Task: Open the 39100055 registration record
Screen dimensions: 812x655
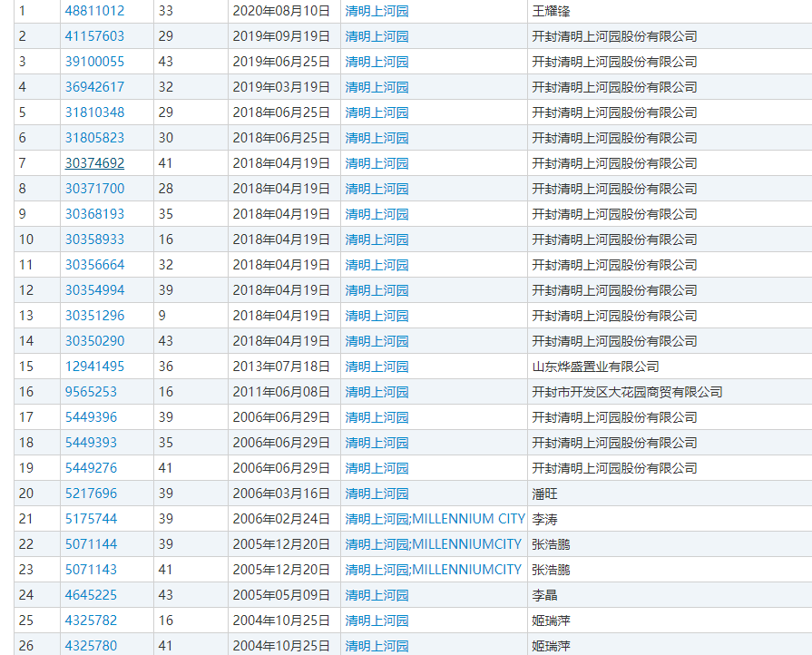Action: [94, 62]
